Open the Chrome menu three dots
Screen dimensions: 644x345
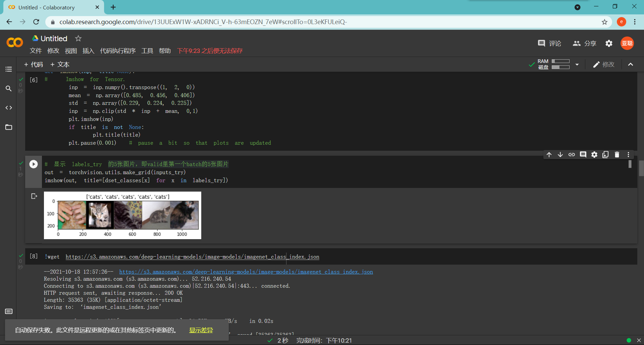635,22
